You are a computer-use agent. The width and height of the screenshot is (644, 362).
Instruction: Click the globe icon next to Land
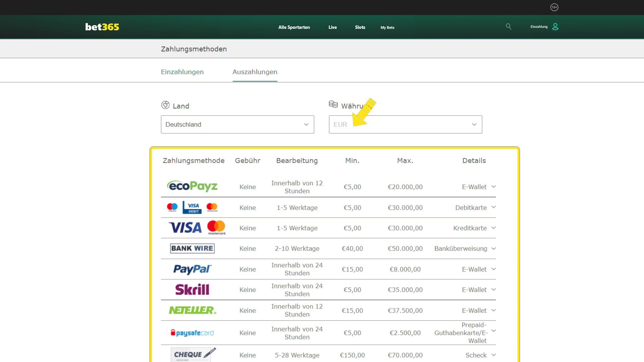(x=165, y=105)
